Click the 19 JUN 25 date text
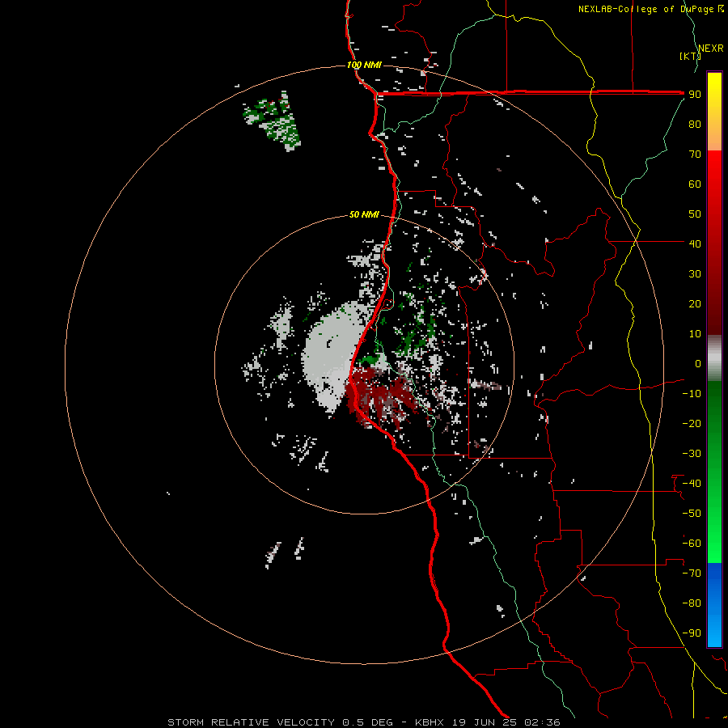The width and height of the screenshot is (728, 728). pyautogui.click(x=484, y=722)
